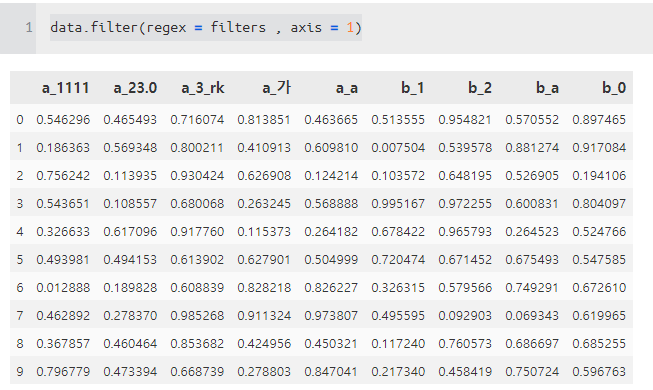Click the cell value 0.465493
Image resolution: width=653 pixels, height=390 pixels.
click(130, 120)
